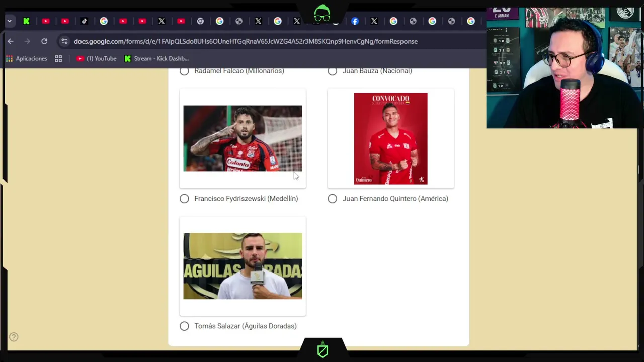Screen dimensions: 644x362
Task: Select Radamel Falcao (Millonarios) radio option
Action: (x=184, y=71)
